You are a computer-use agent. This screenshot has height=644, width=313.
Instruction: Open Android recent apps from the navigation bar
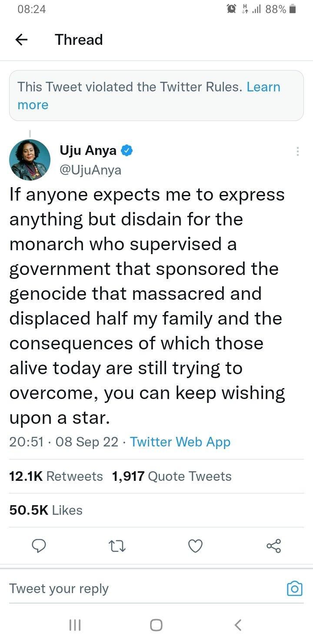tap(75, 624)
